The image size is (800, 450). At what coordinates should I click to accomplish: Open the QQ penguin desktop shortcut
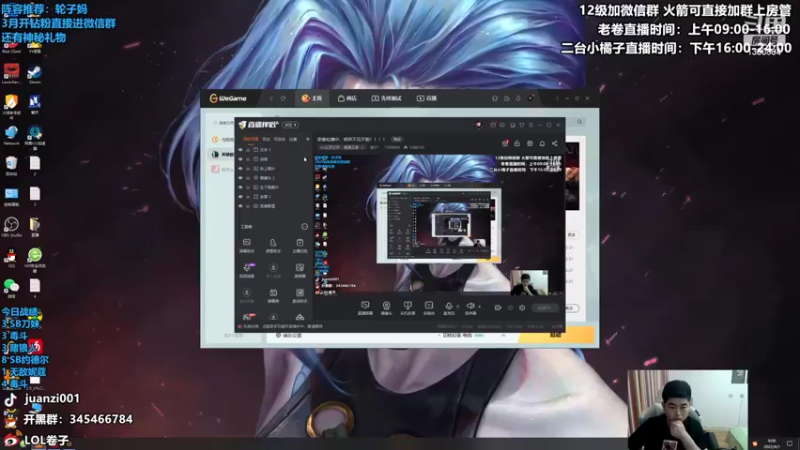[11, 258]
